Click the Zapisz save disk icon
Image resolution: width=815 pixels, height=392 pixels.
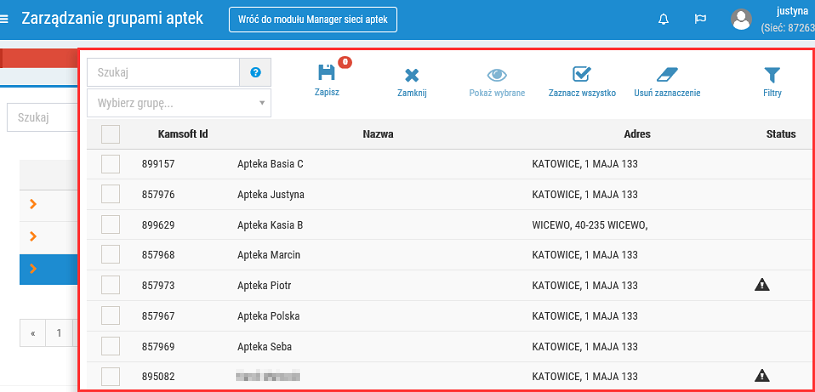pos(326,73)
